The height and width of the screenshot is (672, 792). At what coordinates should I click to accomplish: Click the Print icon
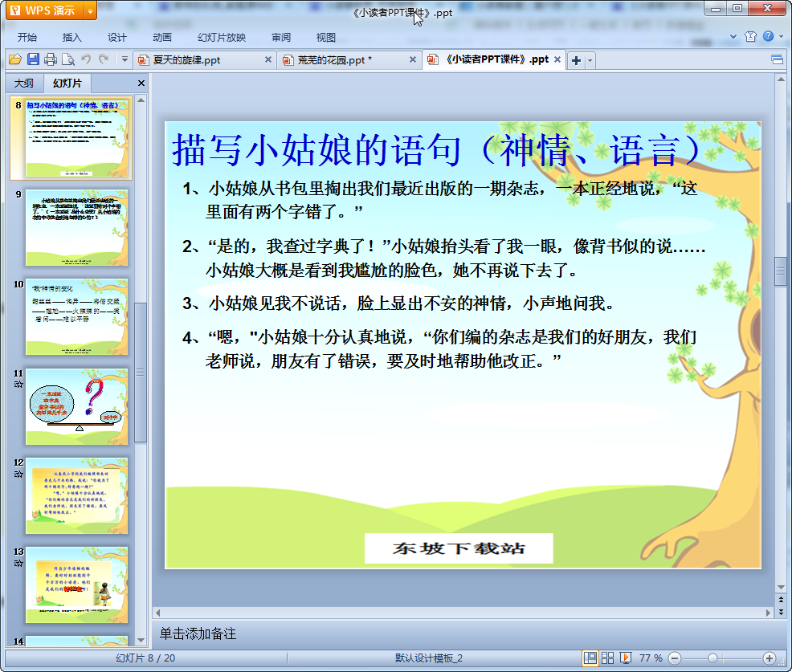(51, 59)
